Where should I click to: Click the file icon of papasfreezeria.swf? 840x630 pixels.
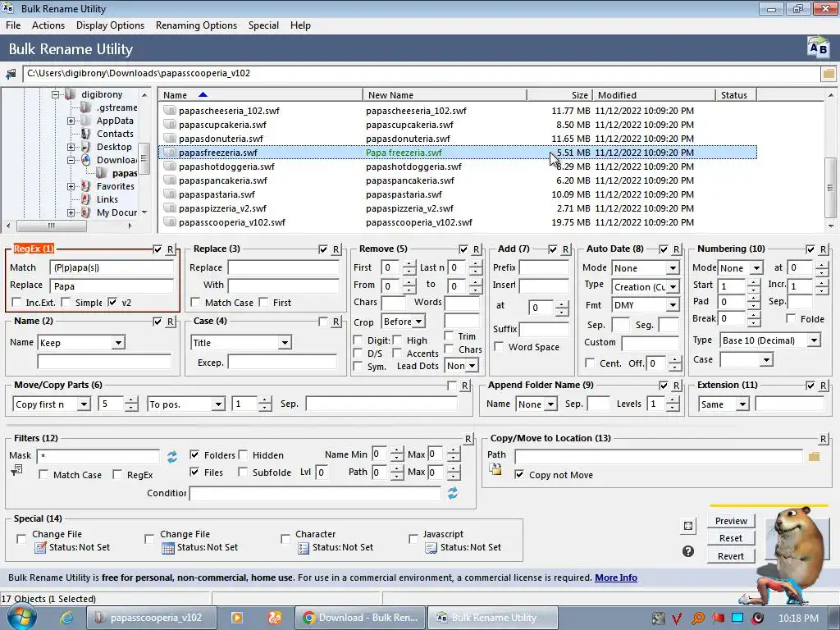pyautogui.click(x=170, y=153)
